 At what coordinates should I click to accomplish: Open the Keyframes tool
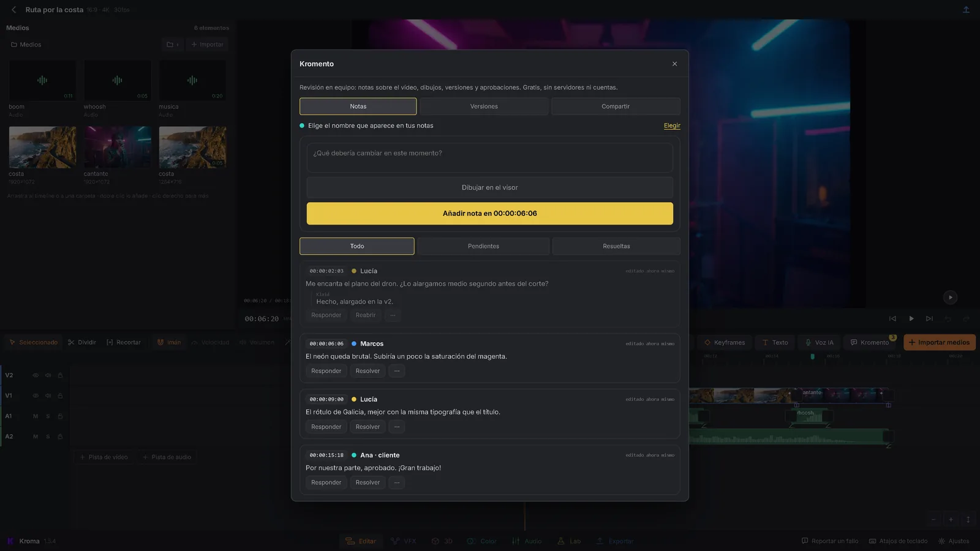725,342
